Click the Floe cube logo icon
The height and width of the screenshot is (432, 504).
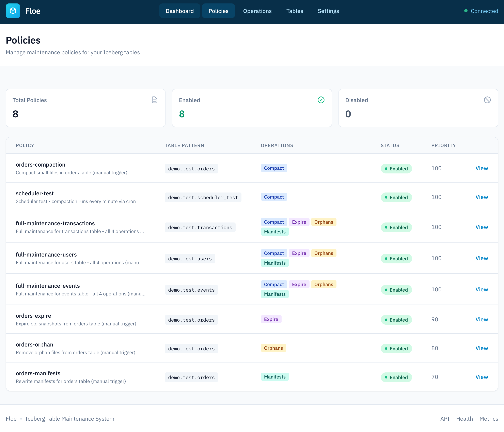(13, 11)
